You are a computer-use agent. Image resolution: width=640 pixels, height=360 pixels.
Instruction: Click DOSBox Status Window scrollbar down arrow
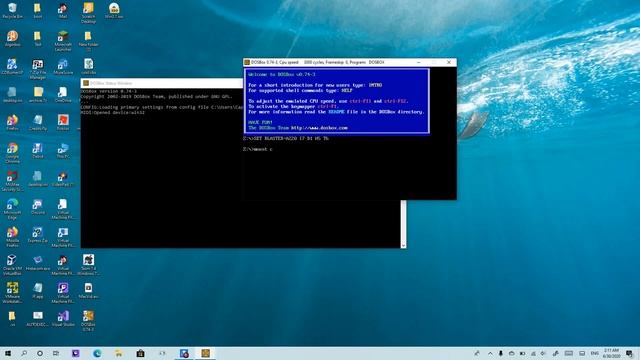(x=403, y=245)
